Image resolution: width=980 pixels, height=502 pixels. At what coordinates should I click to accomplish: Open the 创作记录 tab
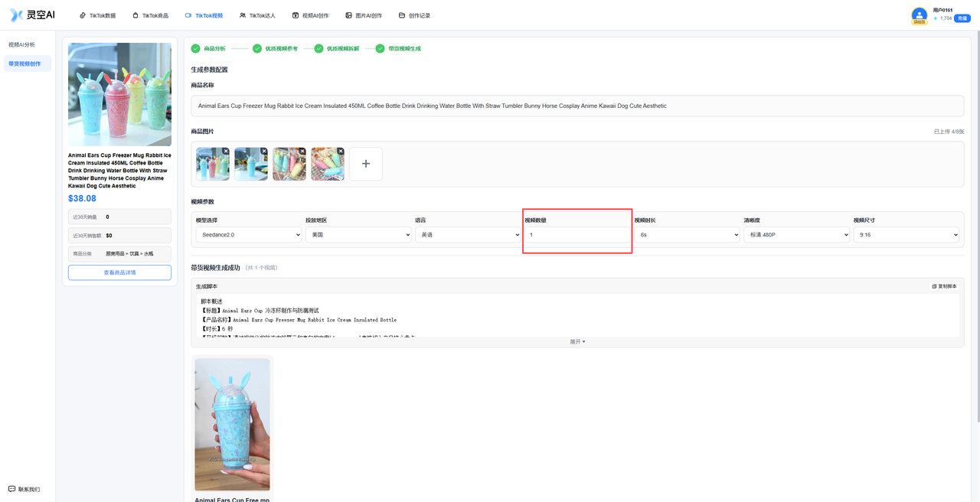(414, 15)
